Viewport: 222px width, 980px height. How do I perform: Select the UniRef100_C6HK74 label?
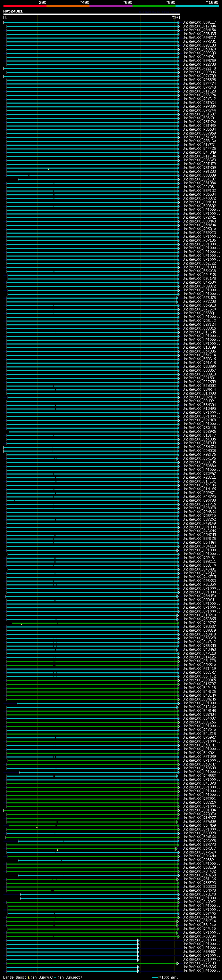pos(199,447)
